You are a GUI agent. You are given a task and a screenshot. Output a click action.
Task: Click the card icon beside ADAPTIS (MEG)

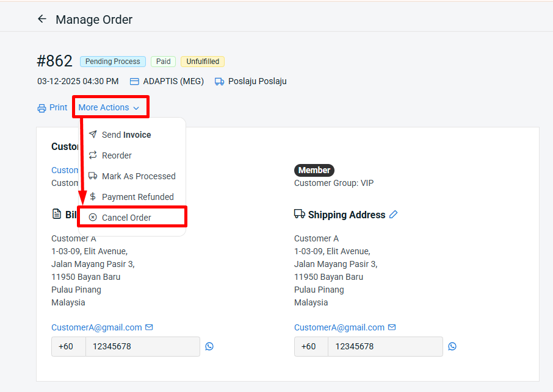[135, 81]
